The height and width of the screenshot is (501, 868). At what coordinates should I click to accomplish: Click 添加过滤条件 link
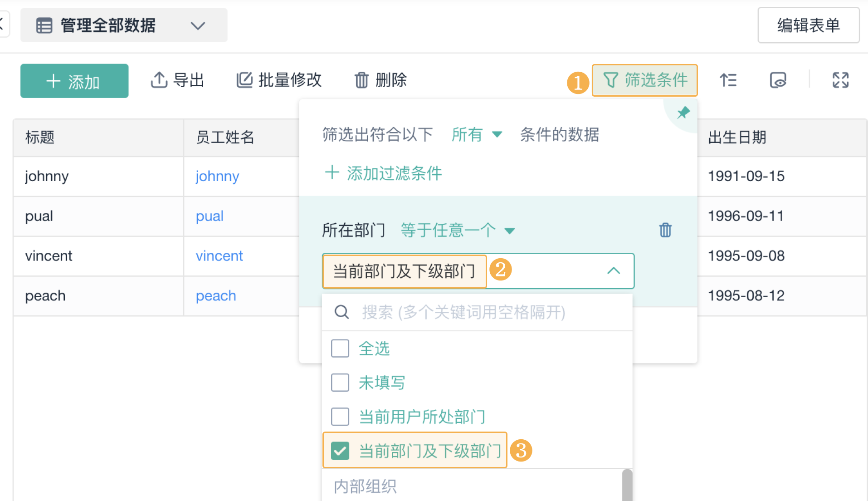[384, 173]
